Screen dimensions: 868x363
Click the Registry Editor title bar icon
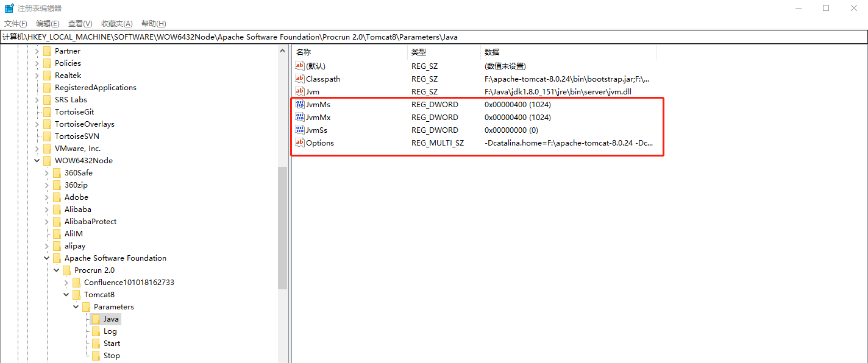pos(8,8)
